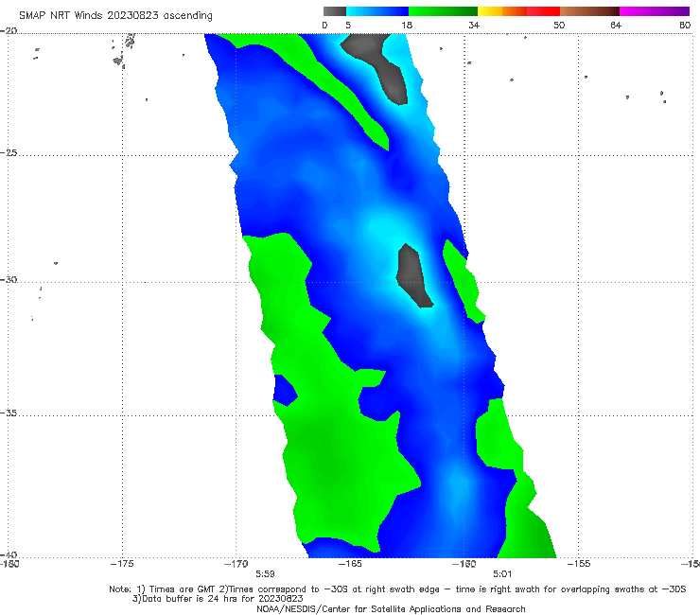The image size is (700, 615).
Task: Click the color bar label '34'
Action: tap(474, 25)
